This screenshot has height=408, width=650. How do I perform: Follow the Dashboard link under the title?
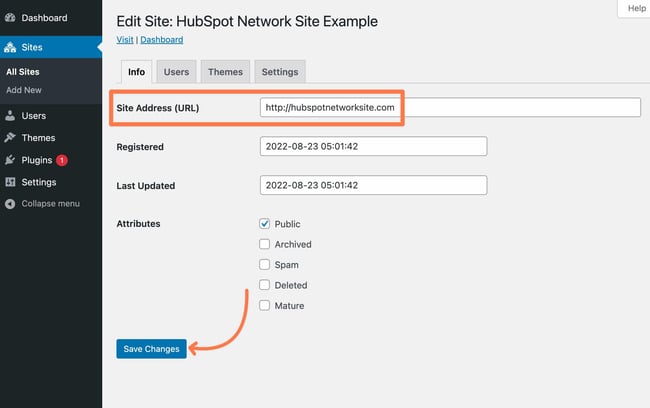point(162,40)
